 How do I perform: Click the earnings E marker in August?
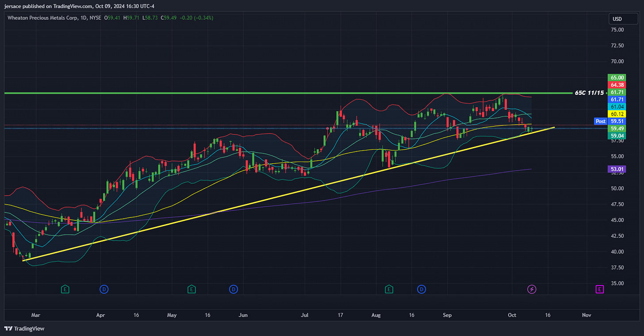389,289
